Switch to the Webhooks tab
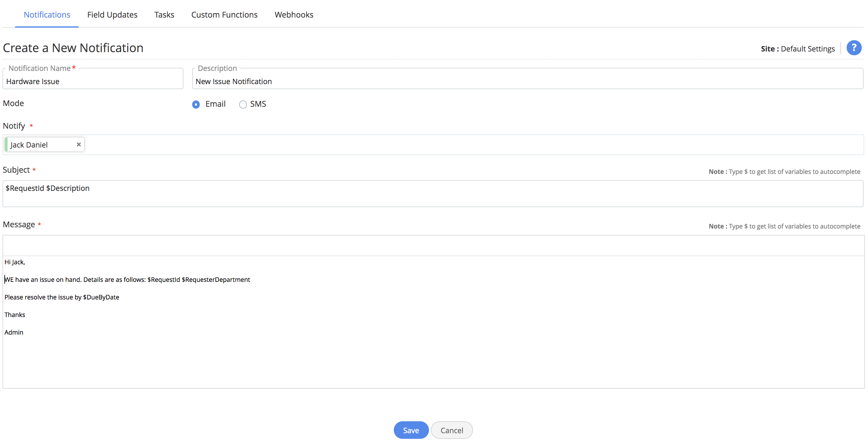The width and height of the screenshot is (868, 447). click(x=294, y=15)
